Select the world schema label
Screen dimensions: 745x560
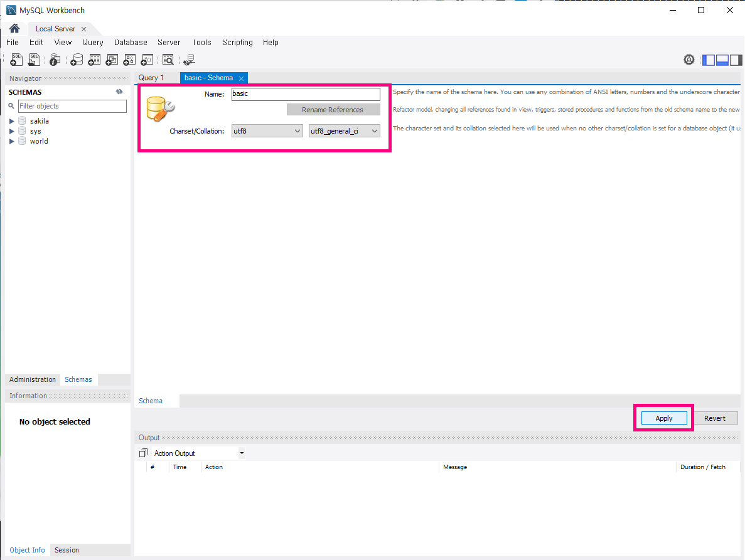(x=39, y=141)
